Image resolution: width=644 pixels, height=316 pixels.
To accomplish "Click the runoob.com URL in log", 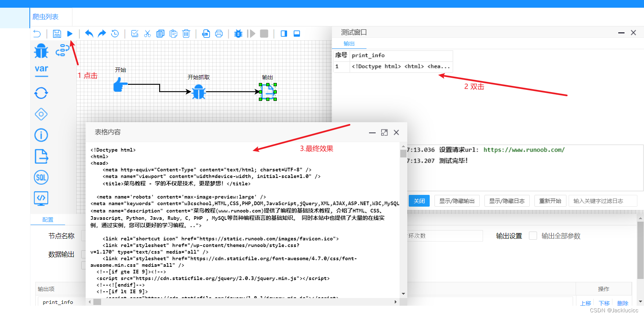I will click(x=524, y=150).
